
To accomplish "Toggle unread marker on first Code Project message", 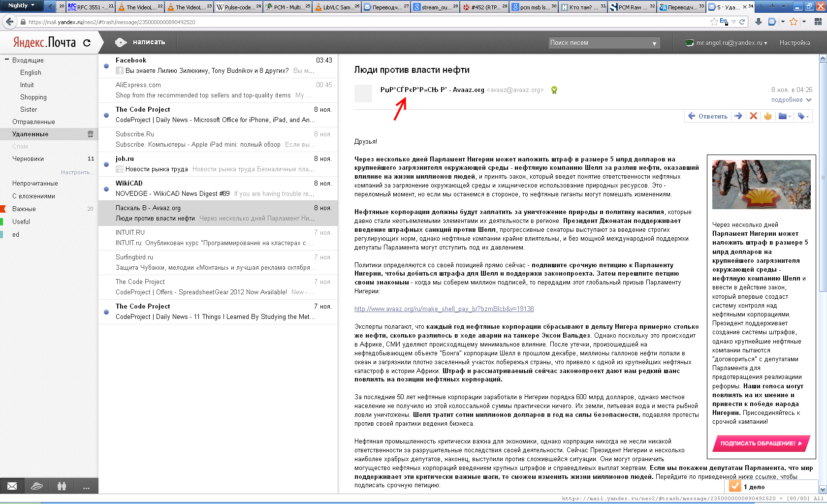I will 106,115.
